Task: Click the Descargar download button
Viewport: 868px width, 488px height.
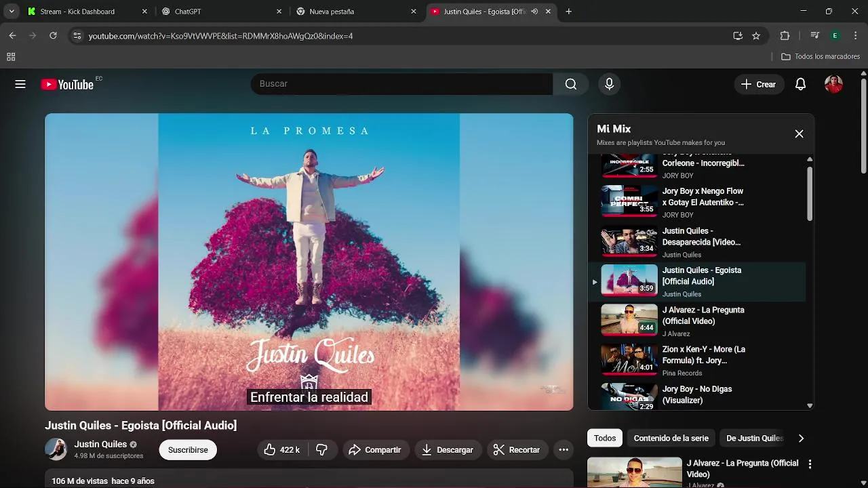Action: point(448,450)
